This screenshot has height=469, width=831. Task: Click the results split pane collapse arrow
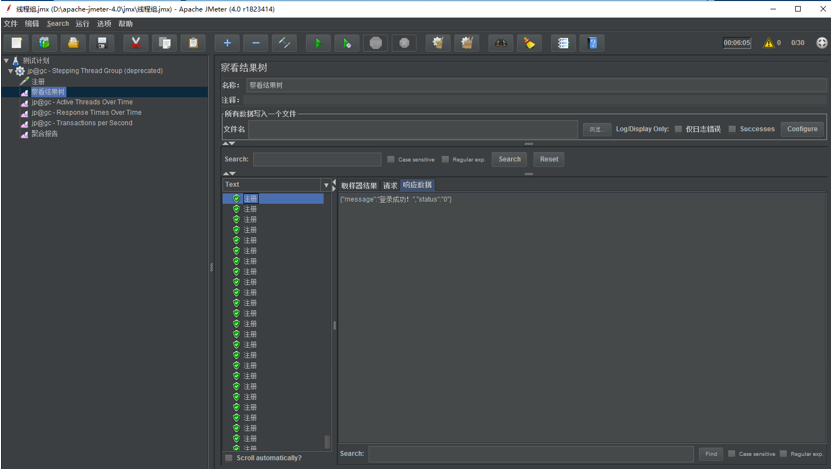(334, 185)
